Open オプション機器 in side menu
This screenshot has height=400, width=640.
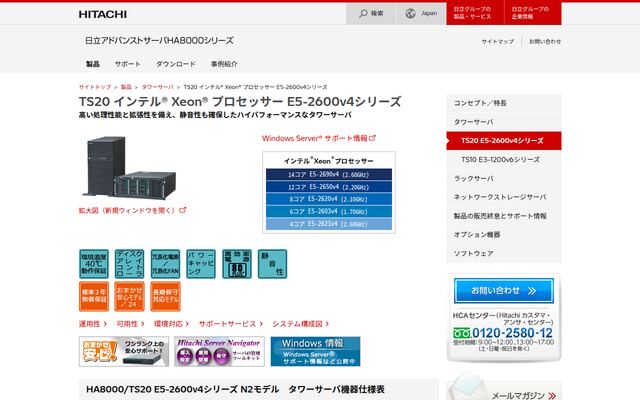(504, 235)
